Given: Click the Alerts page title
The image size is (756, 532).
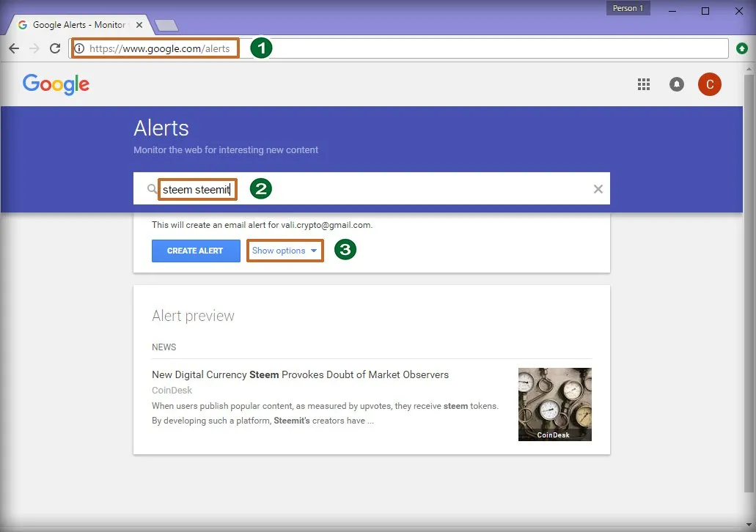Looking at the screenshot, I should [161, 128].
